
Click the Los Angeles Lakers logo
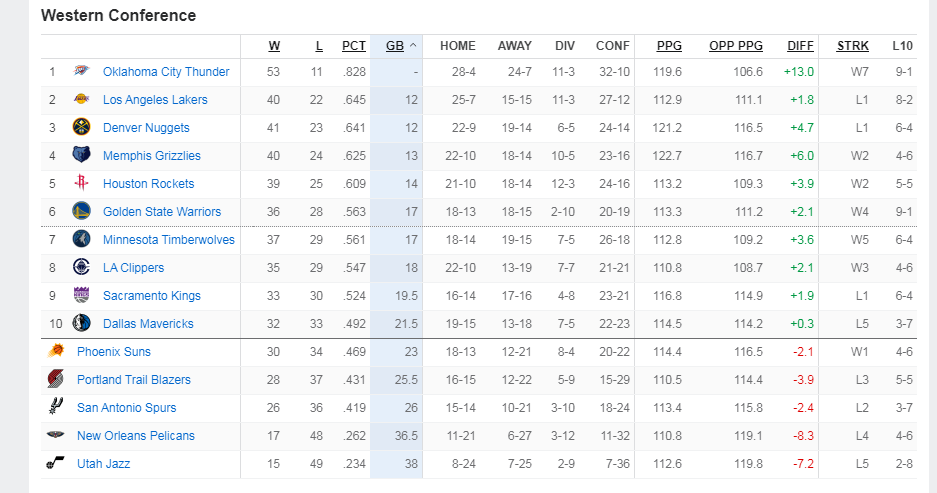[81, 99]
